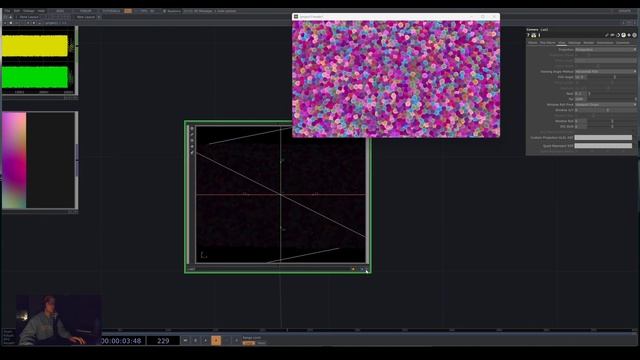Open the Wiki link in top bar
The height and width of the screenshot is (360, 640).
pyautogui.click(x=60, y=11)
